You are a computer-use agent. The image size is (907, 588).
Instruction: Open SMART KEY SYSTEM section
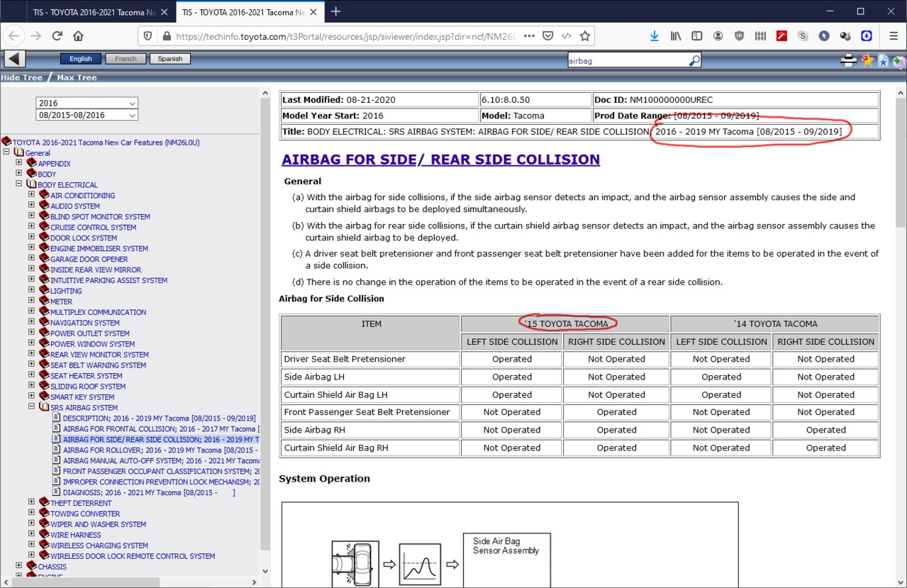click(x=82, y=397)
